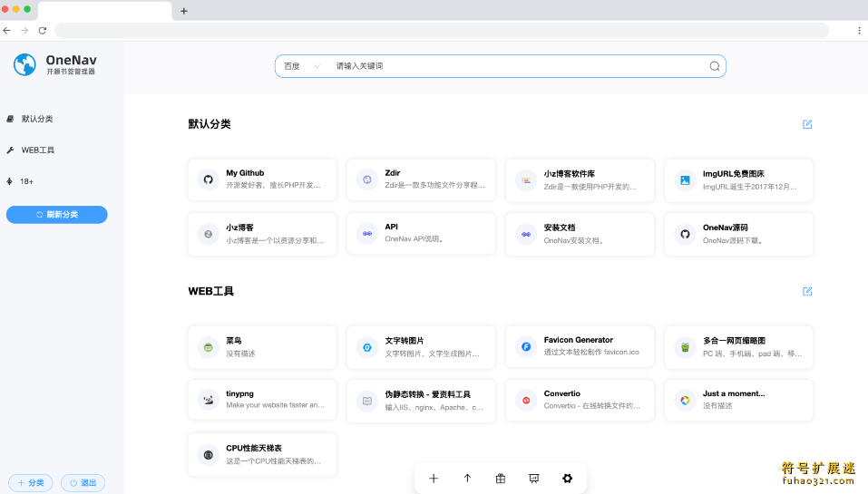Edit the 默认分类 section icon
868x494 pixels.
807,124
